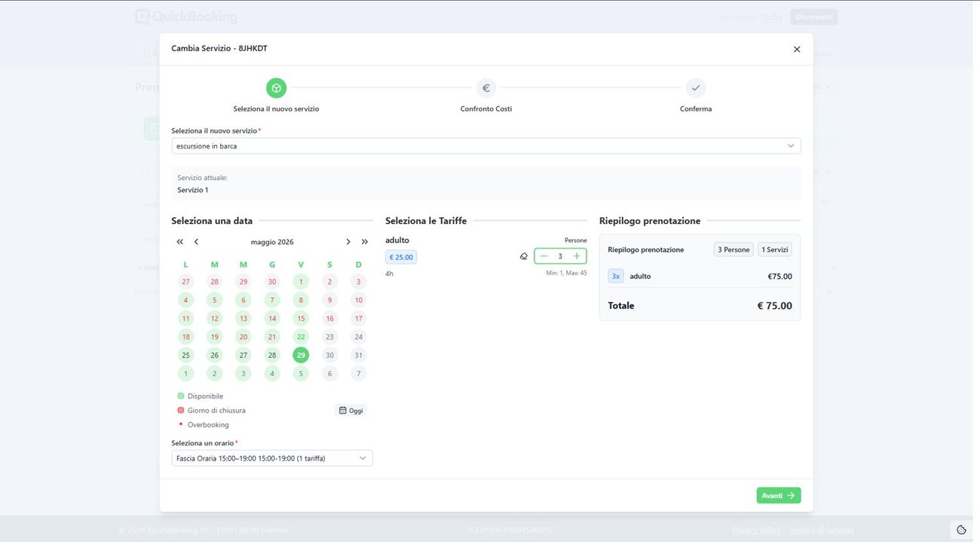Select the 'Seleziona il nuovo servizio' step label
The image size is (980, 542).
pos(276,109)
